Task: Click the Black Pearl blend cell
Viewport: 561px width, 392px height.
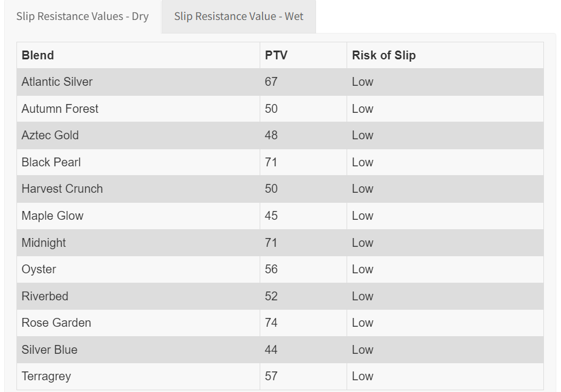Action: (51, 162)
